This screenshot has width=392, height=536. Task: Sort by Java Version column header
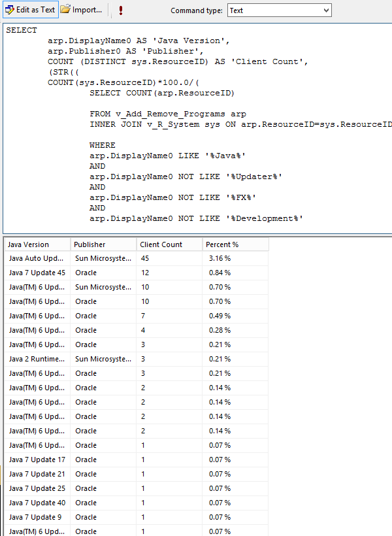pyautogui.click(x=37, y=244)
